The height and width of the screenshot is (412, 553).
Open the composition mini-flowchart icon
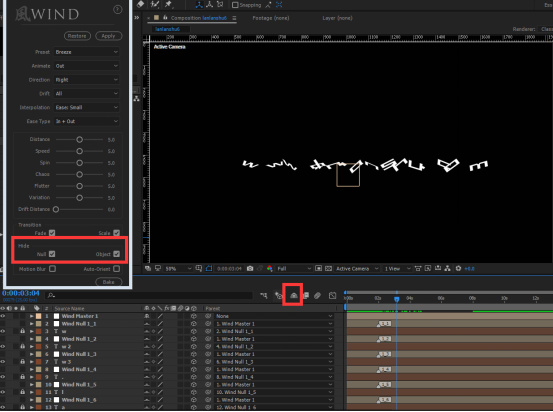coord(264,296)
